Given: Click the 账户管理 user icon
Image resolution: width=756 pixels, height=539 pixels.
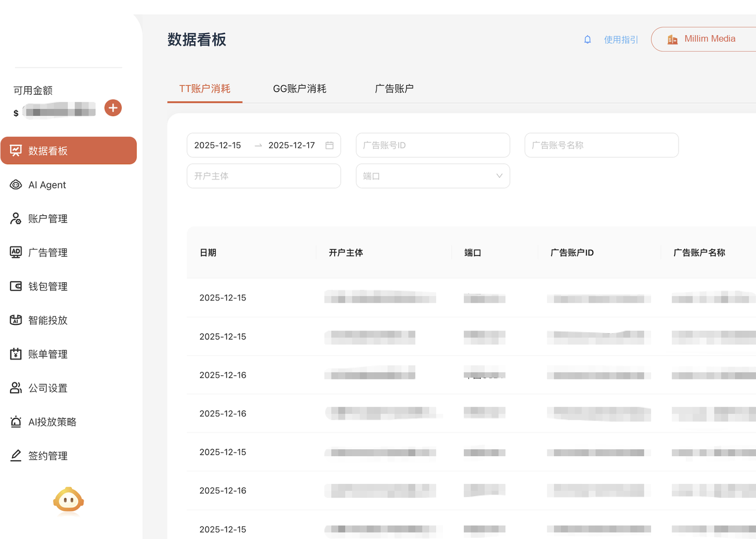Looking at the screenshot, I should [16, 218].
